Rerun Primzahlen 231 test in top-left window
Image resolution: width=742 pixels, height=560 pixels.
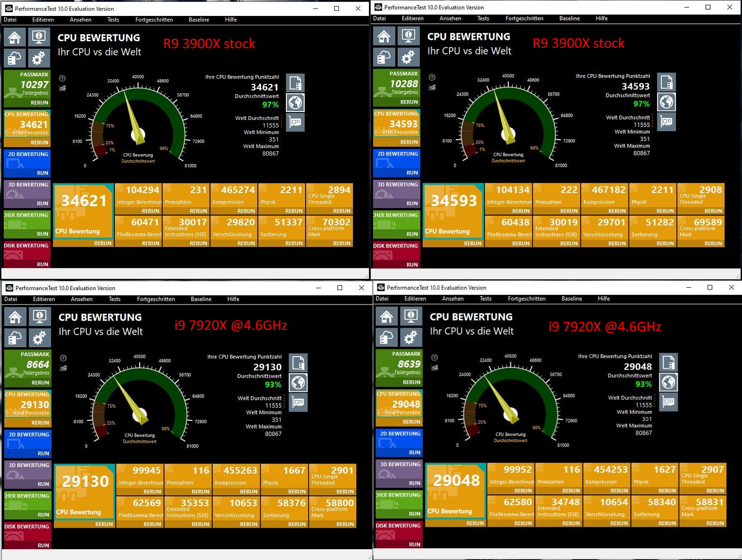198,211
